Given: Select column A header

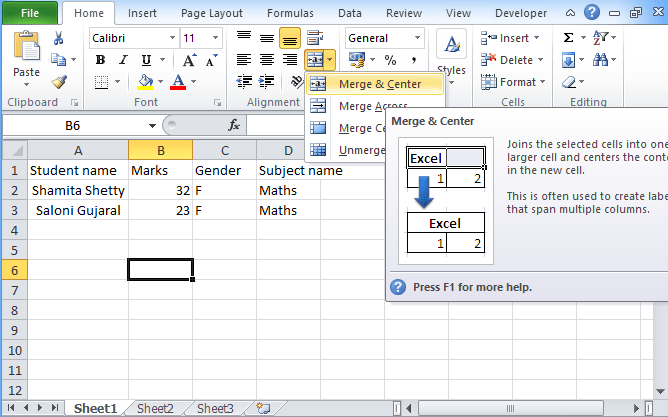Looking at the screenshot, I should point(78,150).
